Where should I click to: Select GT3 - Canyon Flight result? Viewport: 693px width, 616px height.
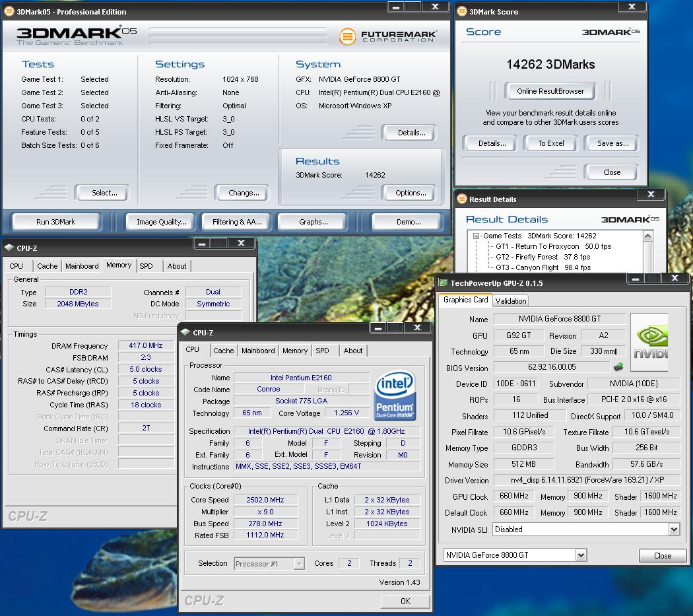pyautogui.click(x=543, y=267)
